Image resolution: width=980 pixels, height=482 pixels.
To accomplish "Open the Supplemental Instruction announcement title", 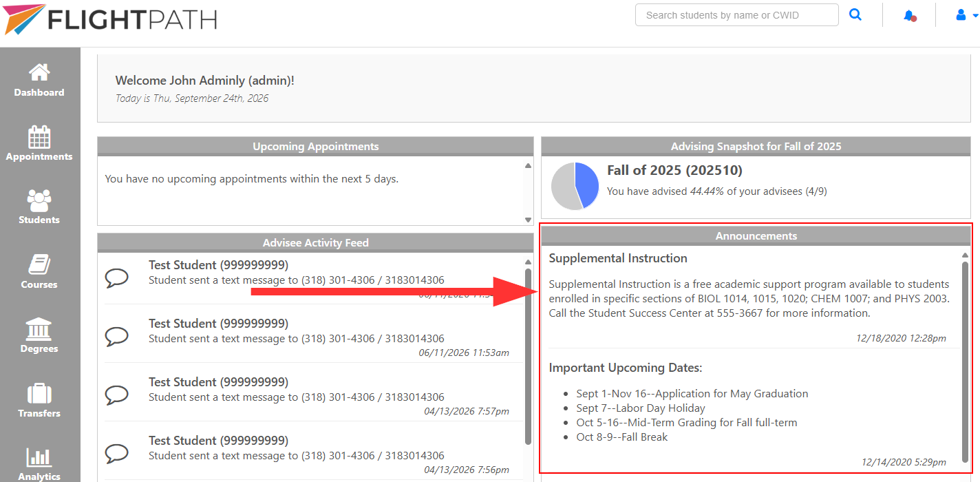I will coord(618,258).
